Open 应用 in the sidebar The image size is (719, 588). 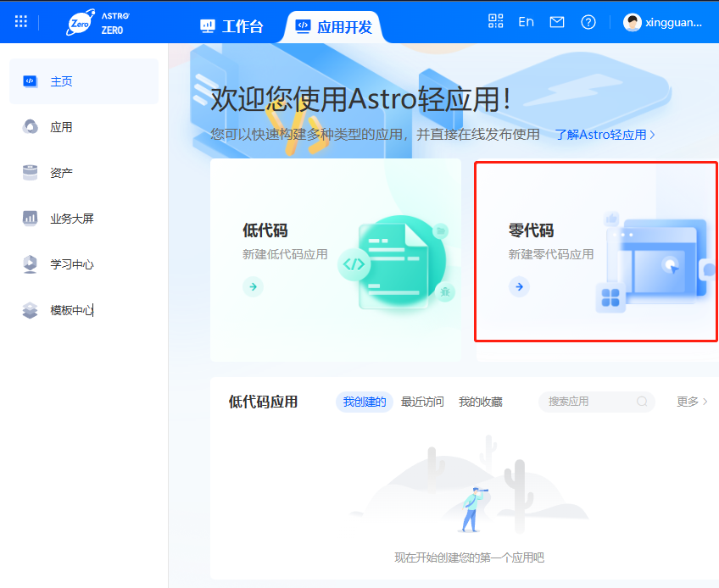84,127
